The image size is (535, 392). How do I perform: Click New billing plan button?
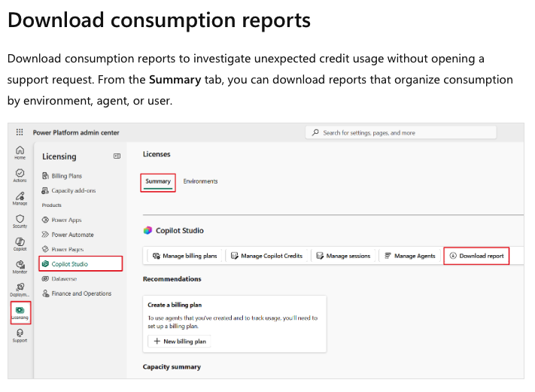tap(180, 341)
